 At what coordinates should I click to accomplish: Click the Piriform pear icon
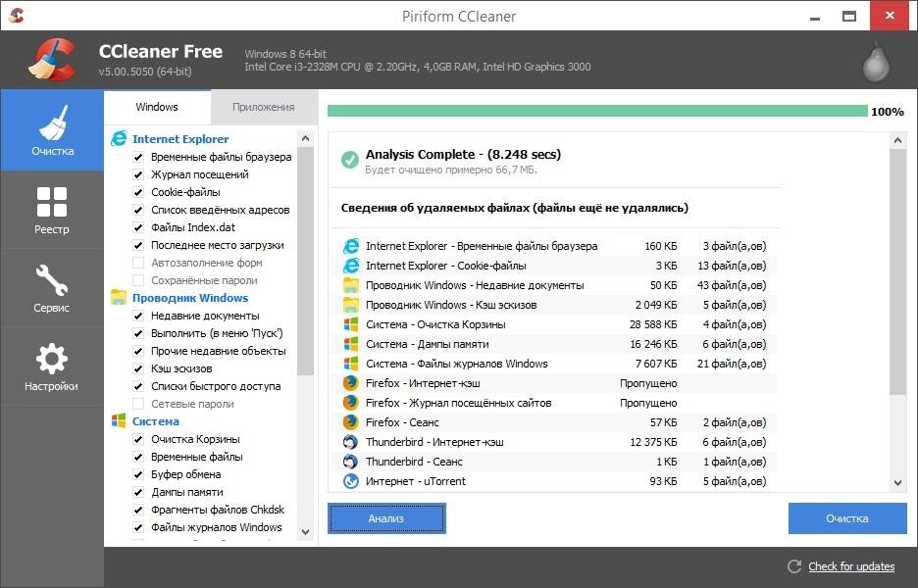pos(876,62)
